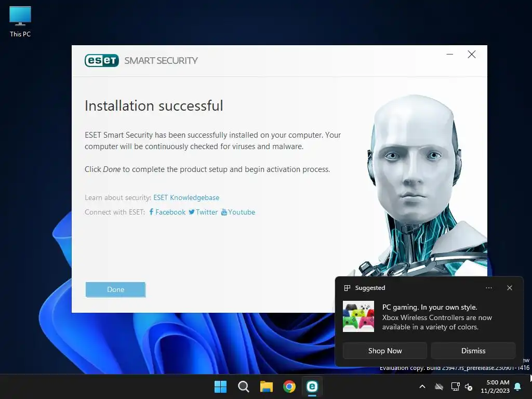Click the Installation successful heading
The width and height of the screenshot is (532, 399).
point(154,106)
